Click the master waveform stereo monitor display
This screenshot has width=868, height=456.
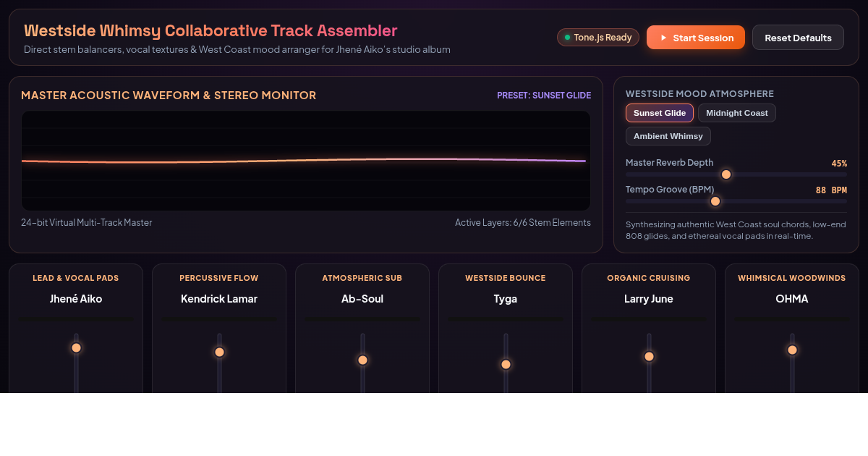pyautogui.click(x=306, y=161)
